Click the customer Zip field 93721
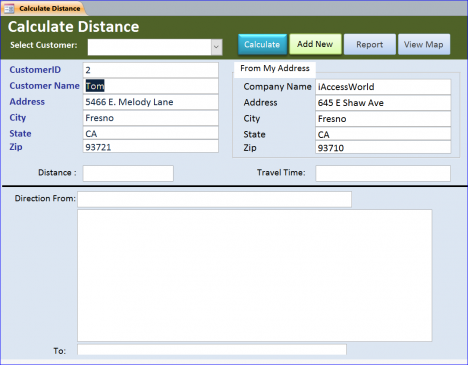 click(x=151, y=147)
